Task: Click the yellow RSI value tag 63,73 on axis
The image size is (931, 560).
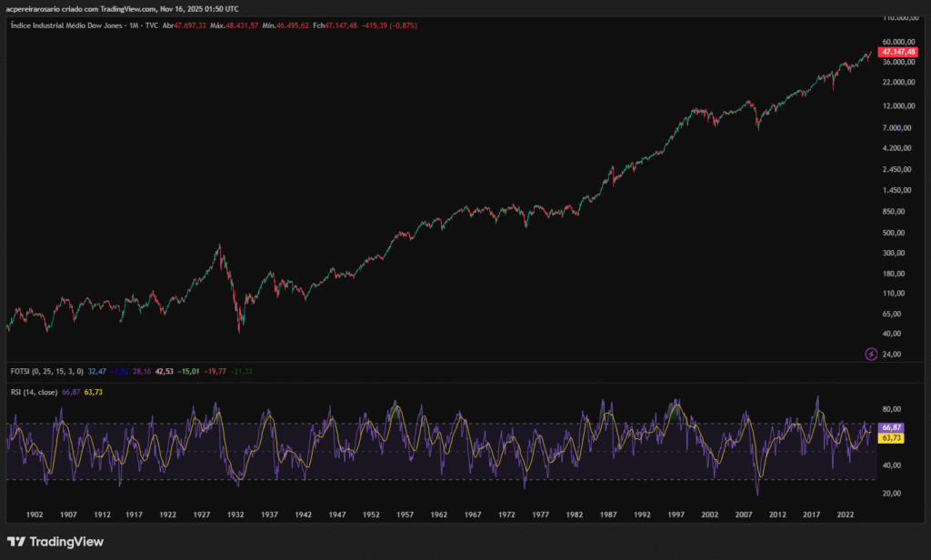Action: click(891, 438)
